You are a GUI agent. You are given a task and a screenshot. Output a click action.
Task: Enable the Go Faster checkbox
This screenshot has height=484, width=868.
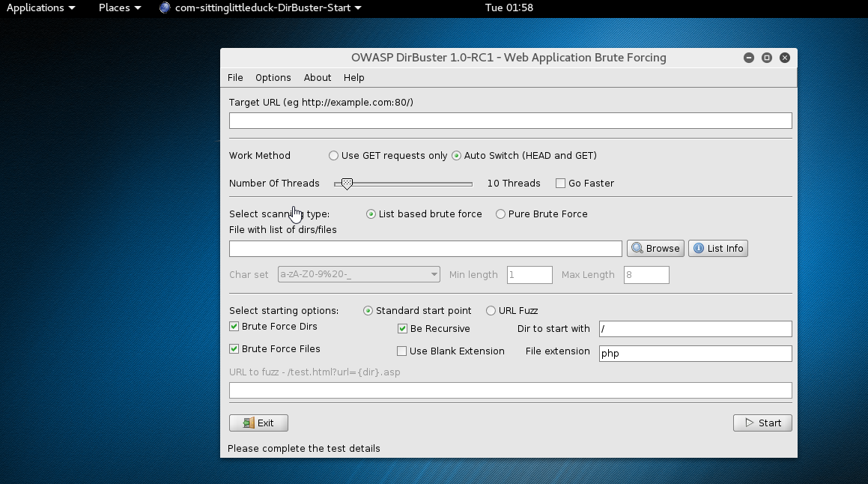pyautogui.click(x=560, y=184)
